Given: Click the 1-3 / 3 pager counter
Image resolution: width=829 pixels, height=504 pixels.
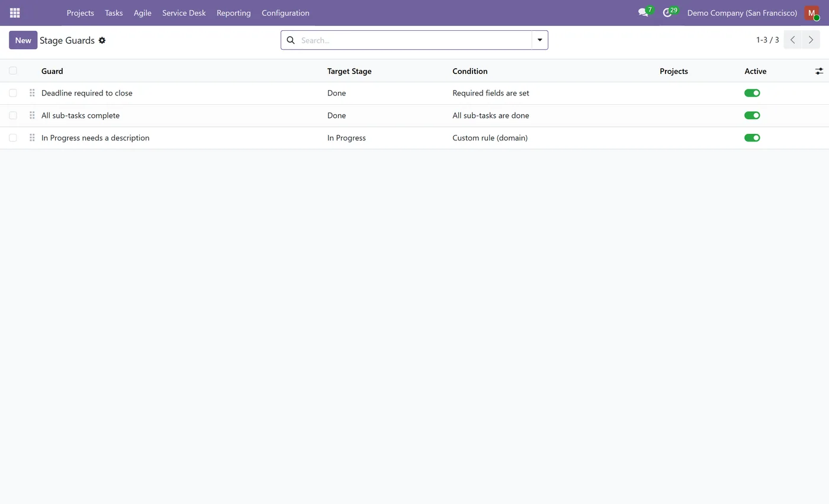Looking at the screenshot, I should 767,40.
